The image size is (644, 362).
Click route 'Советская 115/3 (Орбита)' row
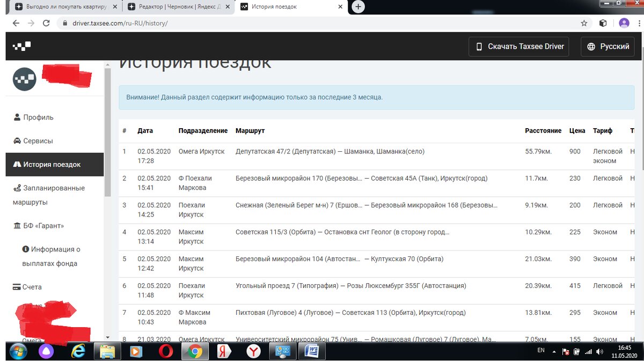pos(342,232)
